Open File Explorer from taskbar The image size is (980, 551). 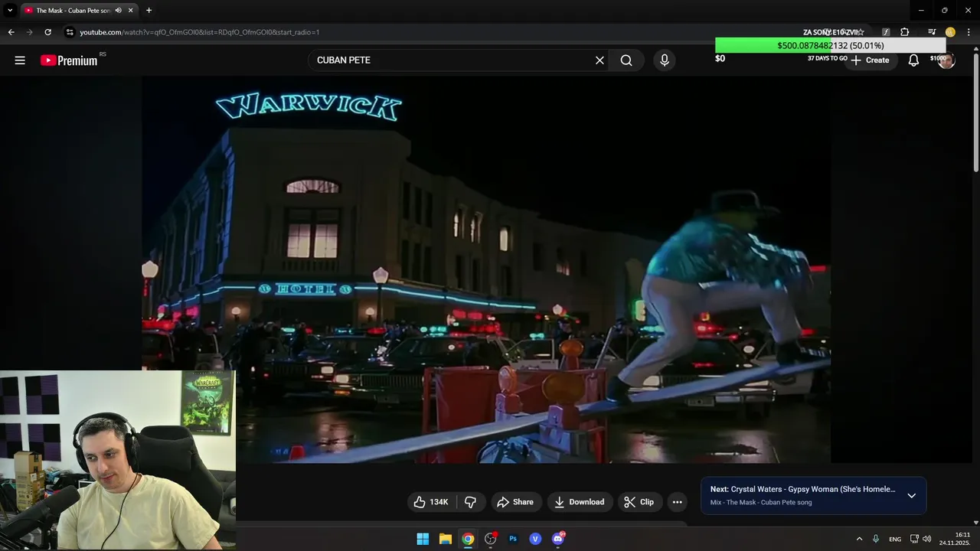445,539
